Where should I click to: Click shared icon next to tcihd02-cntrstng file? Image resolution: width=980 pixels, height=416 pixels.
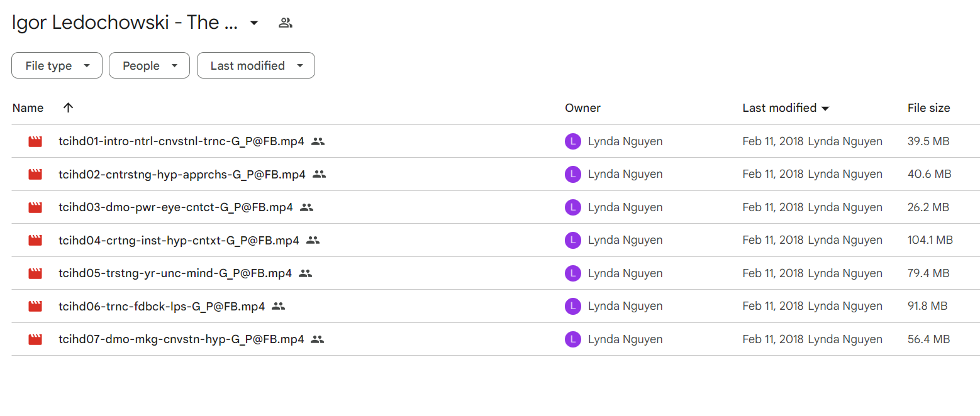point(319,174)
